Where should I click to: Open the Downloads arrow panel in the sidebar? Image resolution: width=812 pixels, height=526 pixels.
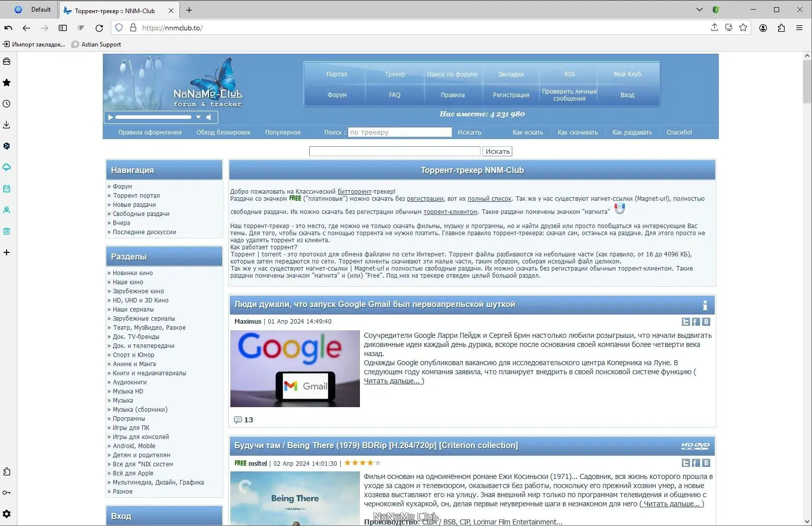[x=7, y=125]
